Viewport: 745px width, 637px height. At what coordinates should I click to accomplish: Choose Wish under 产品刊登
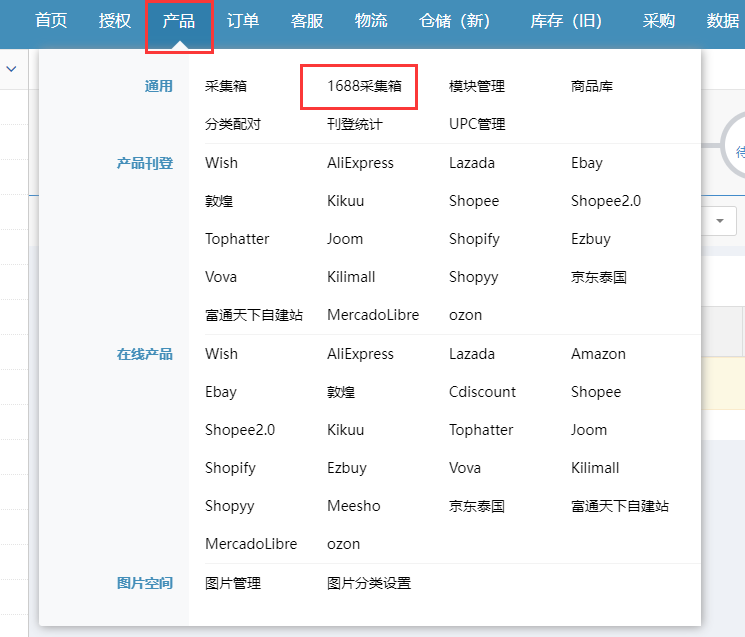[x=221, y=163]
